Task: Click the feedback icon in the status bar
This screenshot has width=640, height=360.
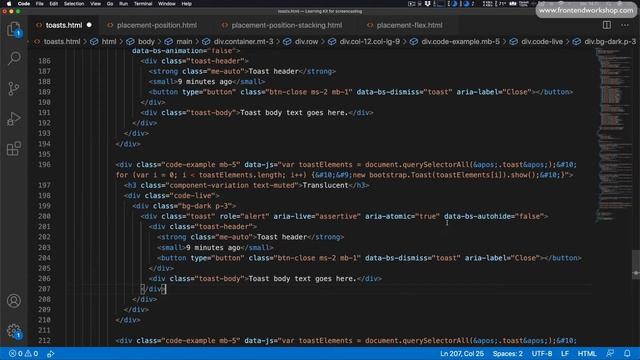Action: coord(610,353)
